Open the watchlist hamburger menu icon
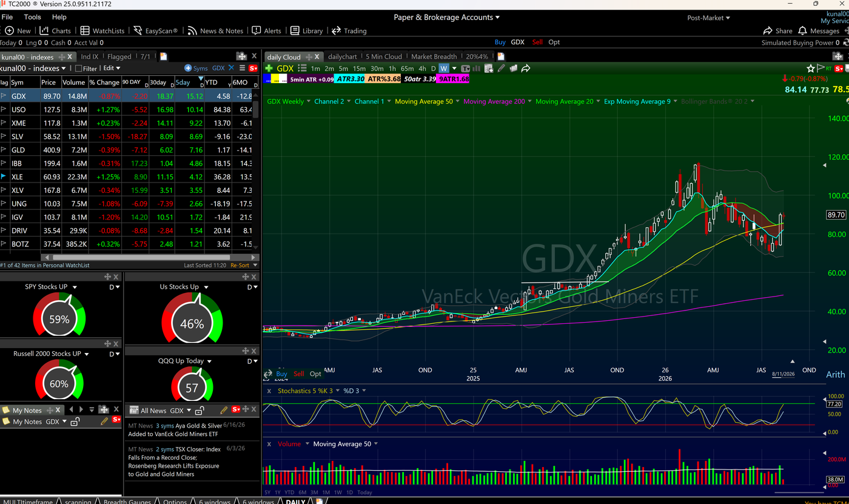Screen dimensions: 849x504 (242, 69)
